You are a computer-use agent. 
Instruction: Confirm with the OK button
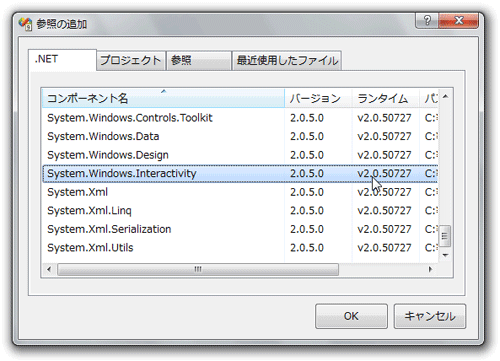point(351,316)
